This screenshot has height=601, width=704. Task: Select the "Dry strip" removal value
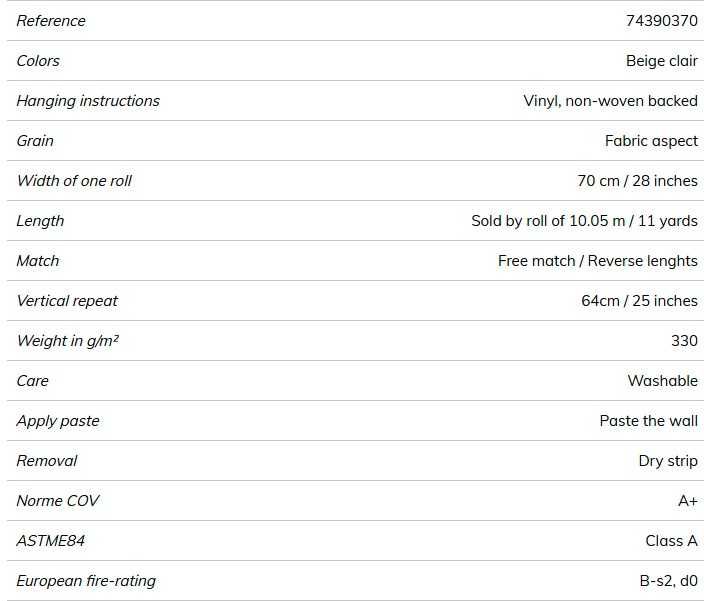[x=668, y=461]
